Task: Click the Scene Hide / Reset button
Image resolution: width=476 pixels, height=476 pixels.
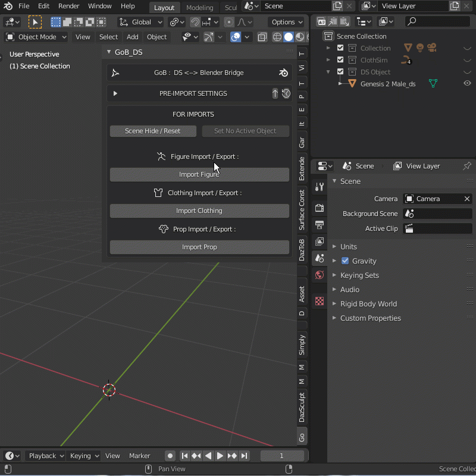Action: tap(153, 131)
